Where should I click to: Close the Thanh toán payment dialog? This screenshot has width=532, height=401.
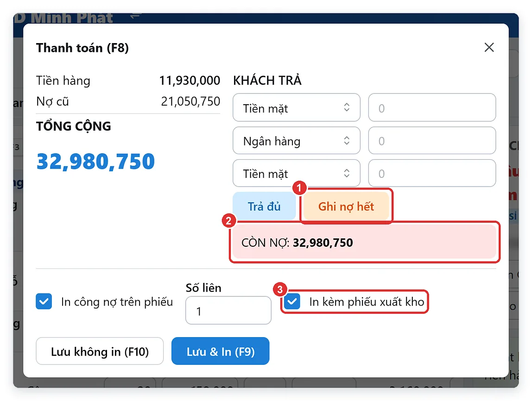coord(489,47)
